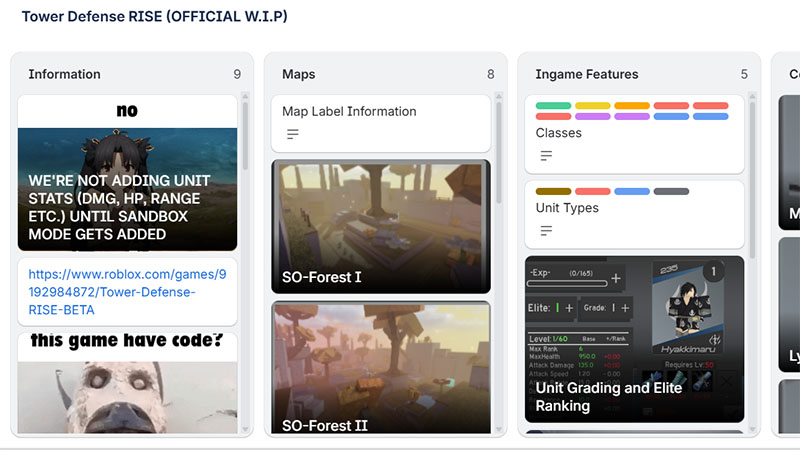
Task: Open the Map Label Information card
Action: point(381,123)
